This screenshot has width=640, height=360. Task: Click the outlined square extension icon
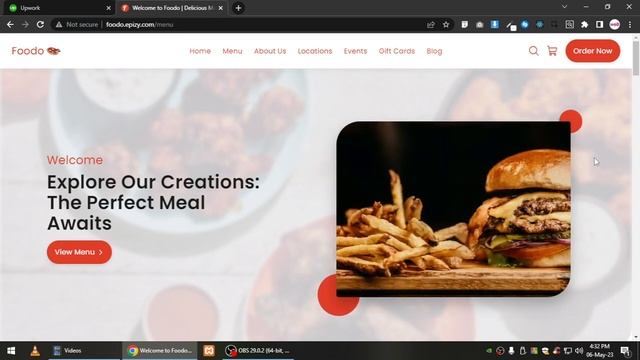coord(569,24)
